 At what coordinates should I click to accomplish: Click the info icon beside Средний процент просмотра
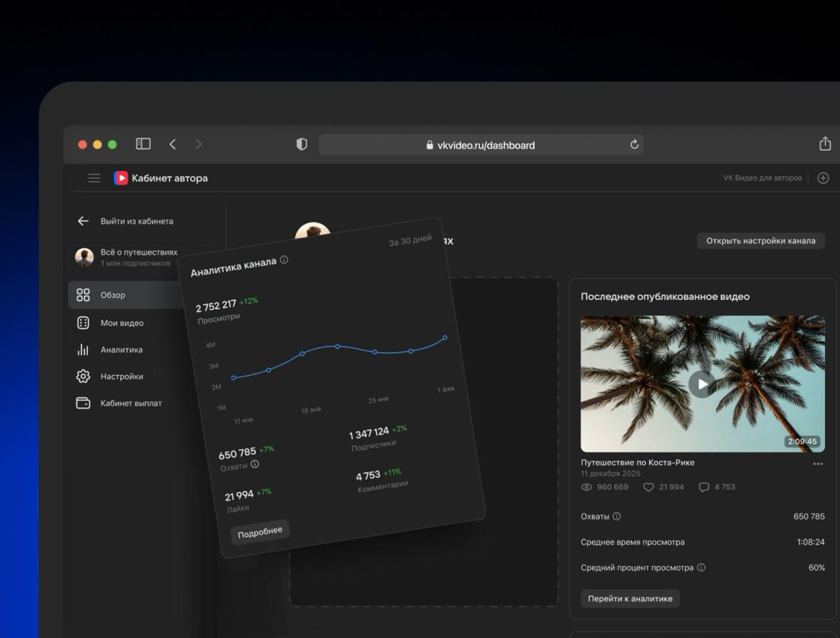point(702,568)
